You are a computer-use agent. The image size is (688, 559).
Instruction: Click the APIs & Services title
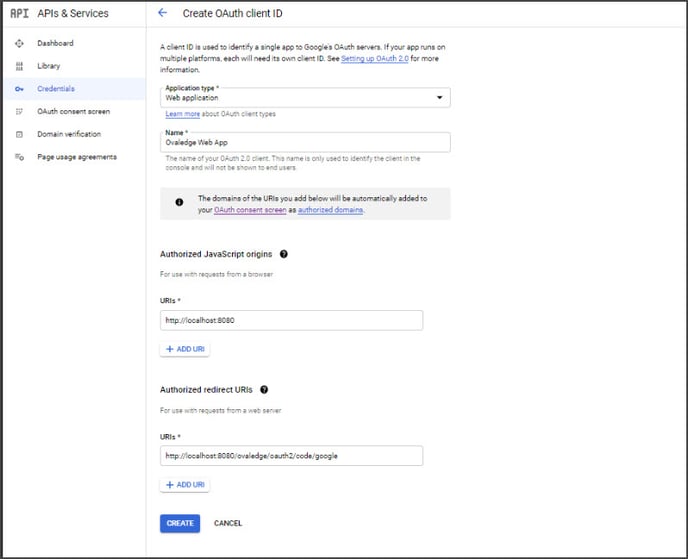pos(73,14)
